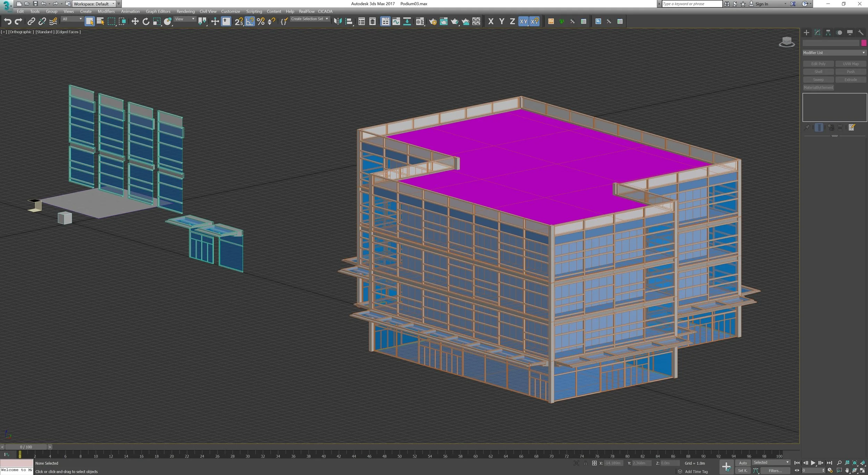Open the Utilities panel wrench tab

[x=861, y=33]
